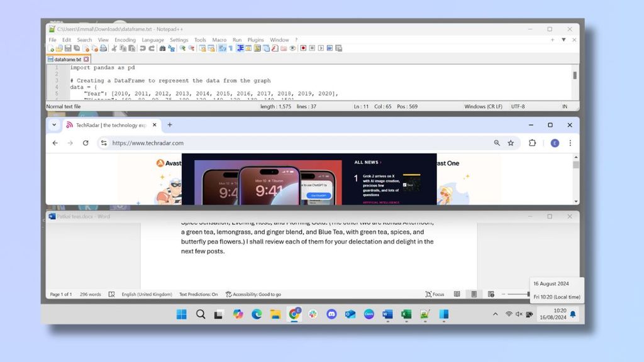
Task: Bookmark the page with Chrome's star icon
Action: (511, 143)
